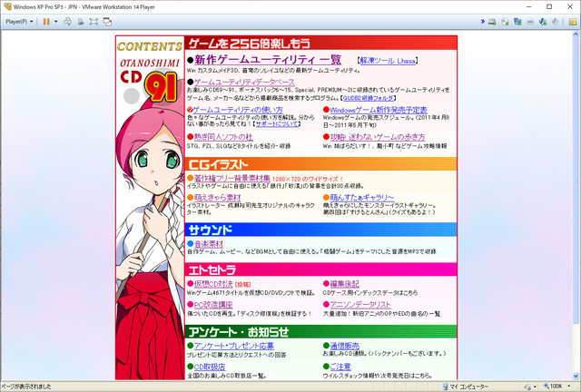The width and height of the screenshot is (581, 392).
Task: Click the page scrollbar down arrow
Action: pyautogui.click(x=576, y=376)
